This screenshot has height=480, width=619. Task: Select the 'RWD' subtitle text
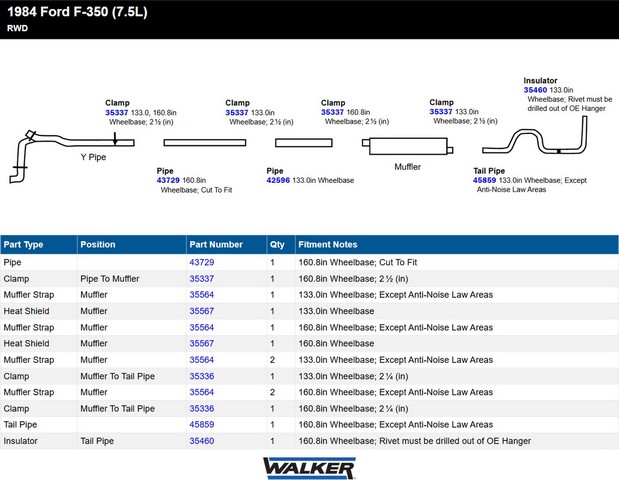pos(17,28)
